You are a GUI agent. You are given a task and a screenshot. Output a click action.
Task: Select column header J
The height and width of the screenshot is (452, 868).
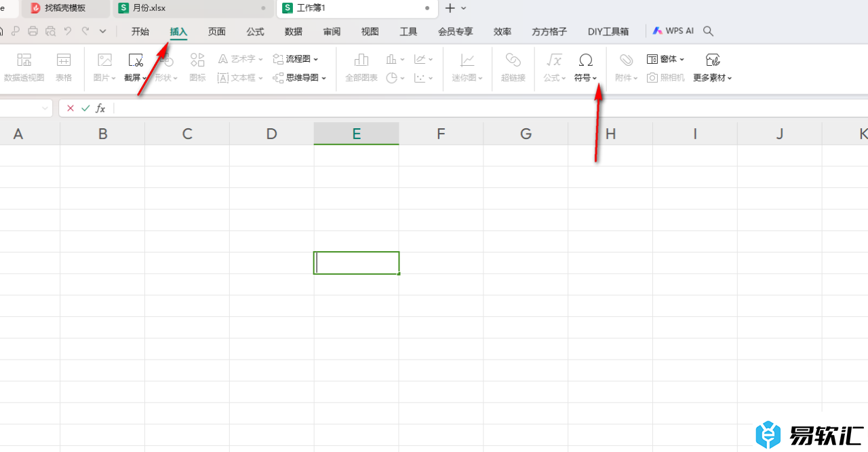780,134
